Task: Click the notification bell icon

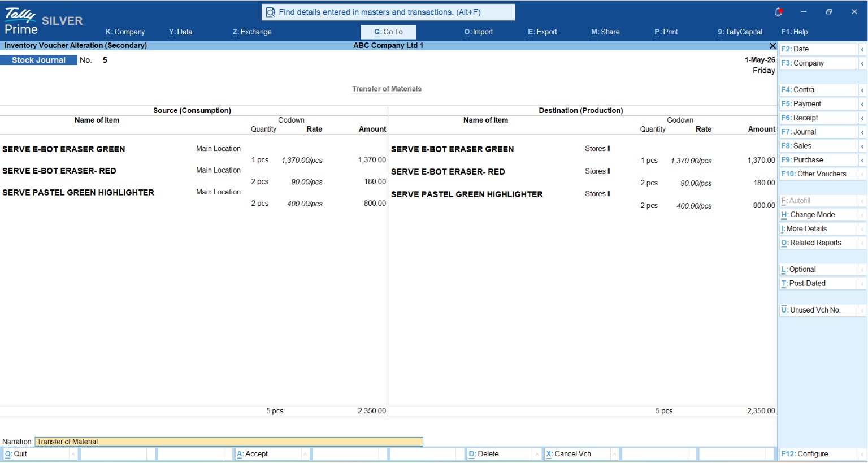Action: [778, 12]
